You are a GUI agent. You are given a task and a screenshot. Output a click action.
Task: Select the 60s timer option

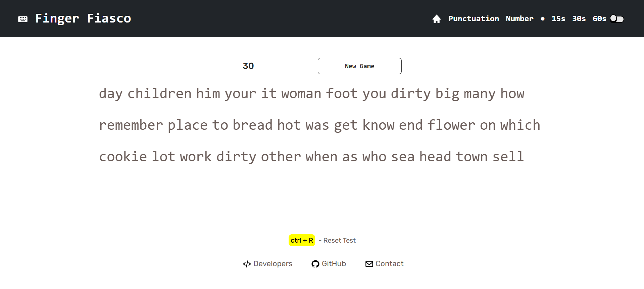click(x=599, y=19)
